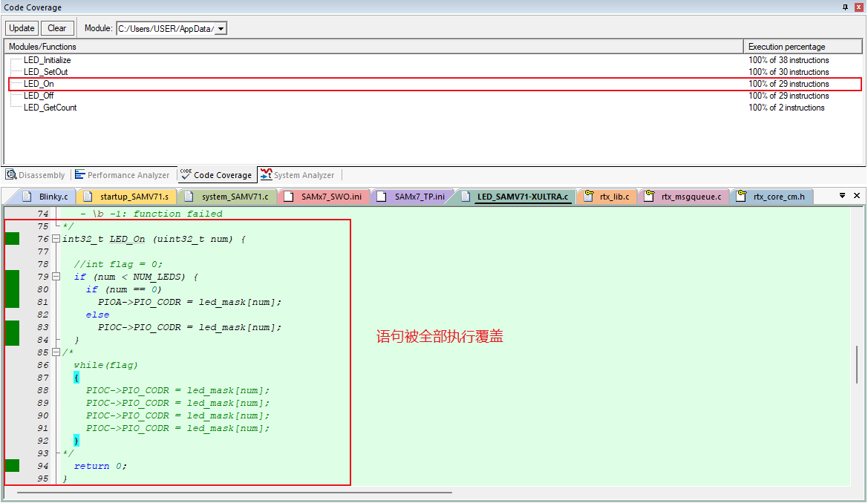Click the Disassembly panel icon
The height and width of the screenshot is (503, 868).
click(11, 175)
